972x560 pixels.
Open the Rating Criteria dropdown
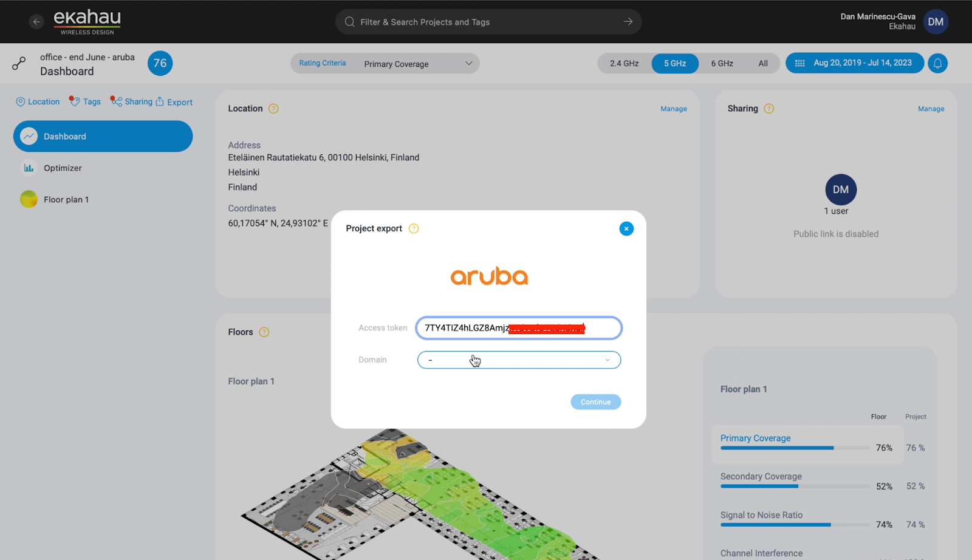pyautogui.click(x=385, y=63)
